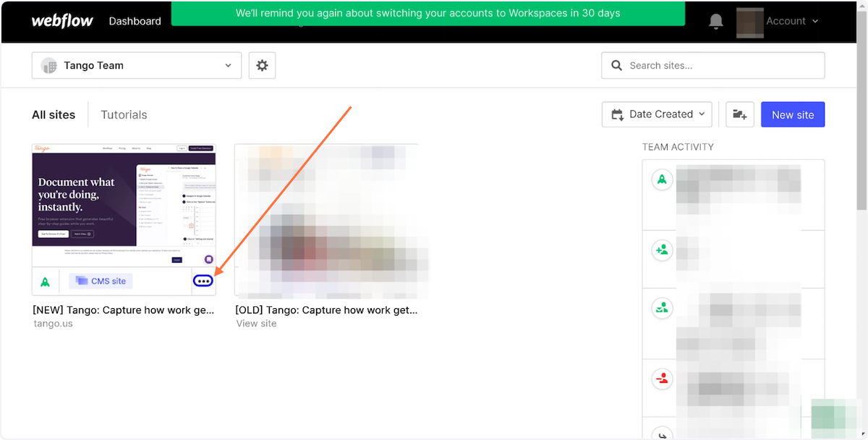Screen dimensions: 868x440
Task: Click the [NEW] Tango: Capture how work title
Action: 124,310
